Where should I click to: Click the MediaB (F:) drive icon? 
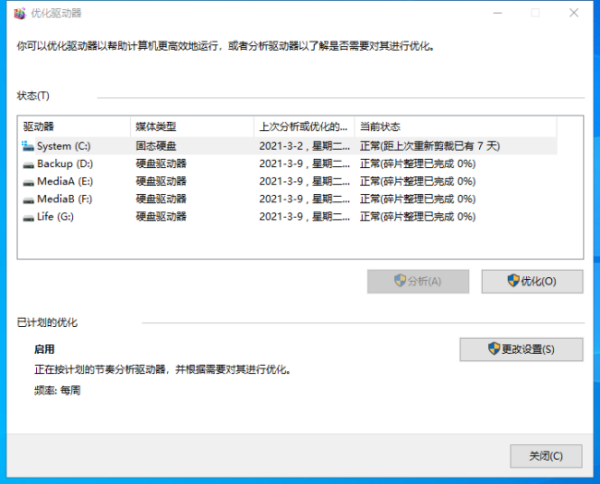28,199
